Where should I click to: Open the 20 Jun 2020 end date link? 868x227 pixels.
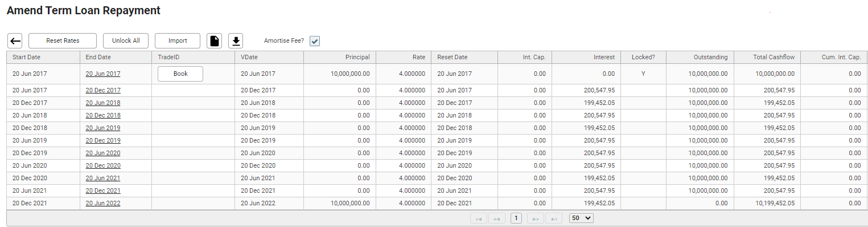(103, 153)
